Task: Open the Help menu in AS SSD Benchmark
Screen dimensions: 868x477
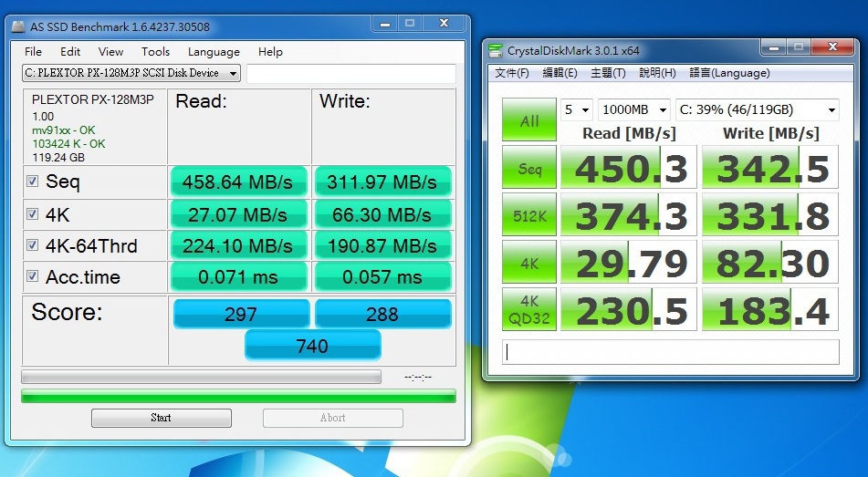Action: coord(270,51)
